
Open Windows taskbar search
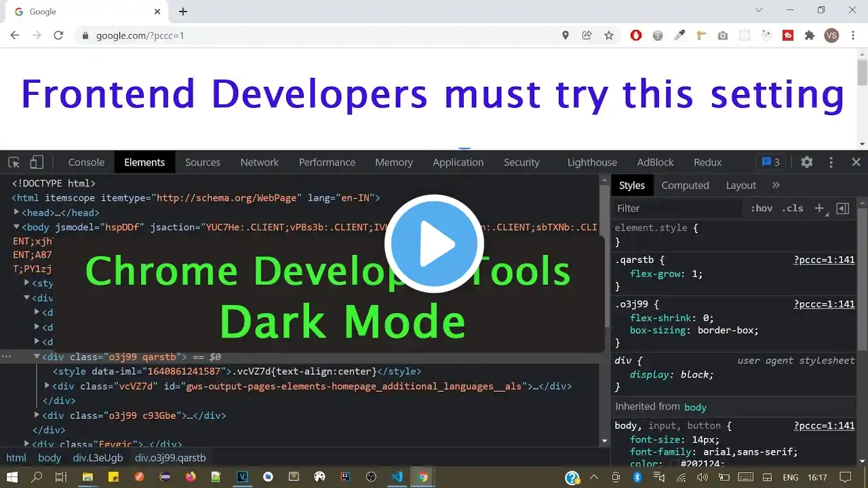(x=37, y=477)
